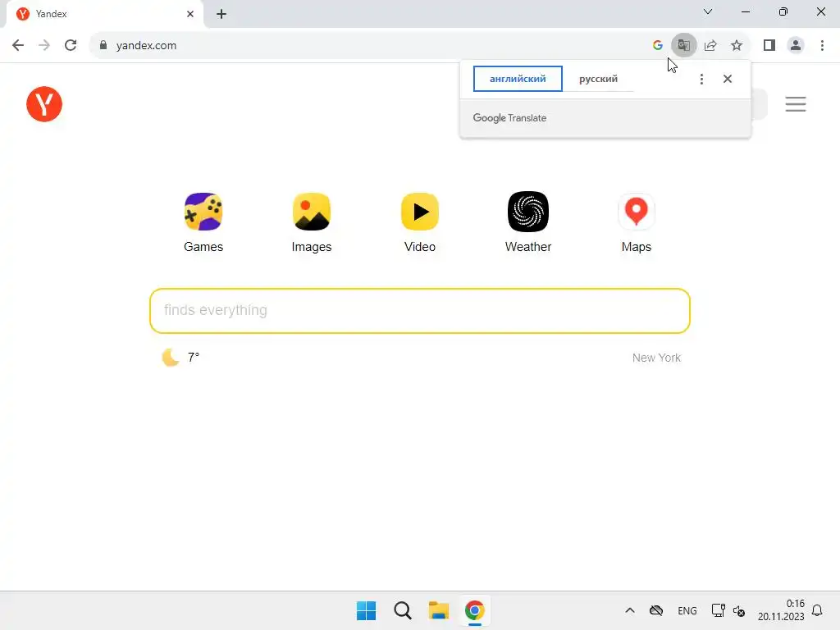Share this page using the share icon

coord(710,45)
